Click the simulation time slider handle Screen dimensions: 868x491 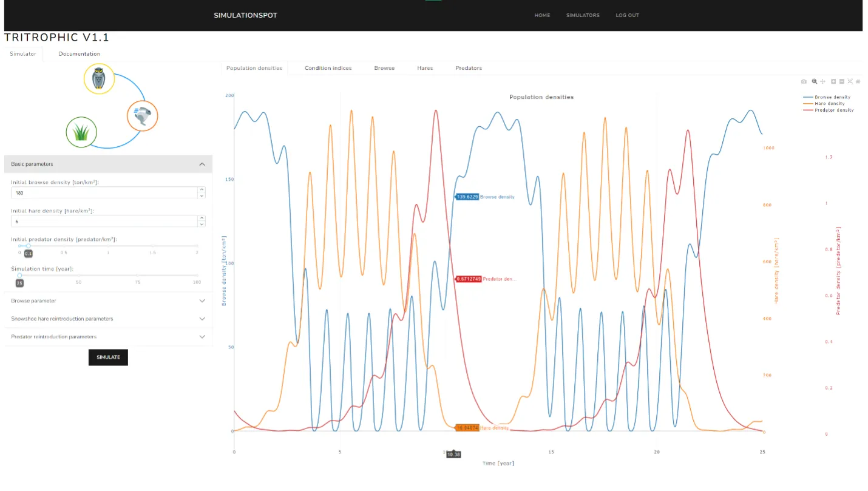pos(19,276)
